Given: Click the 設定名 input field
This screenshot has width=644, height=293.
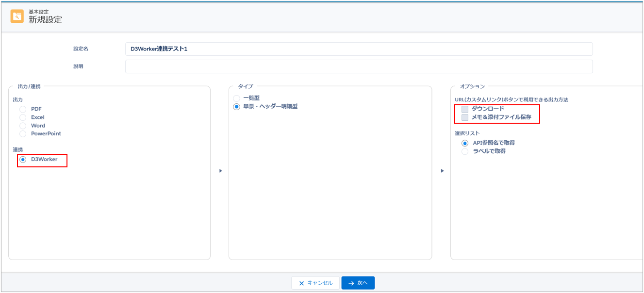Looking at the screenshot, I should click(359, 49).
